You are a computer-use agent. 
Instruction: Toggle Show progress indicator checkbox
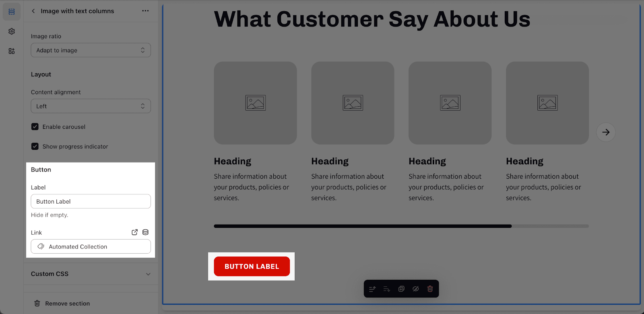[x=35, y=147]
